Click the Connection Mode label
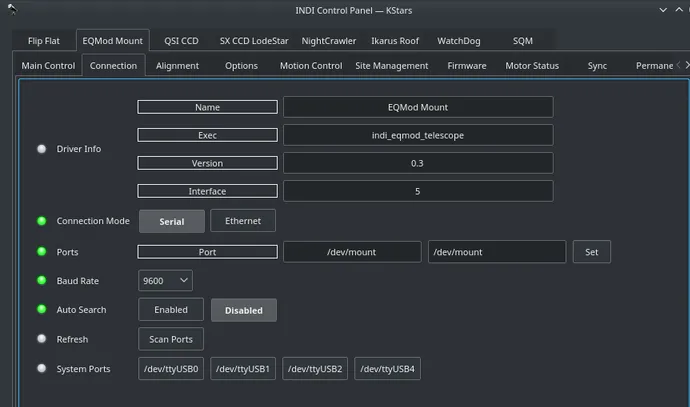The image size is (690, 407). tap(93, 221)
